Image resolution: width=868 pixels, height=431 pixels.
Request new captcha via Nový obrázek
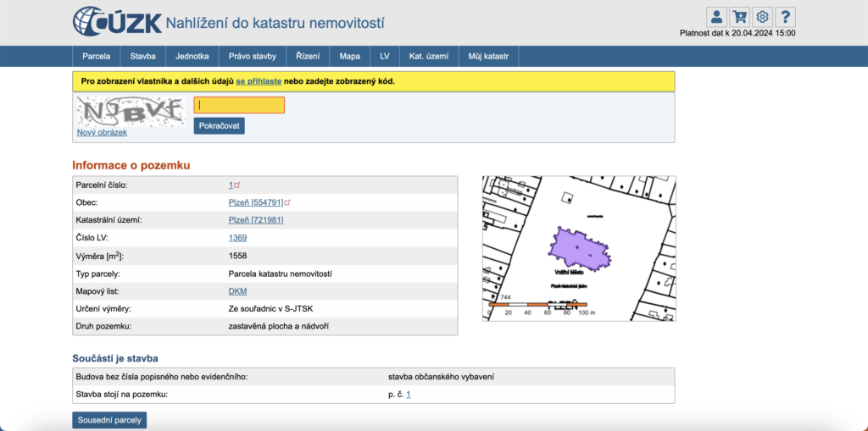(x=102, y=133)
